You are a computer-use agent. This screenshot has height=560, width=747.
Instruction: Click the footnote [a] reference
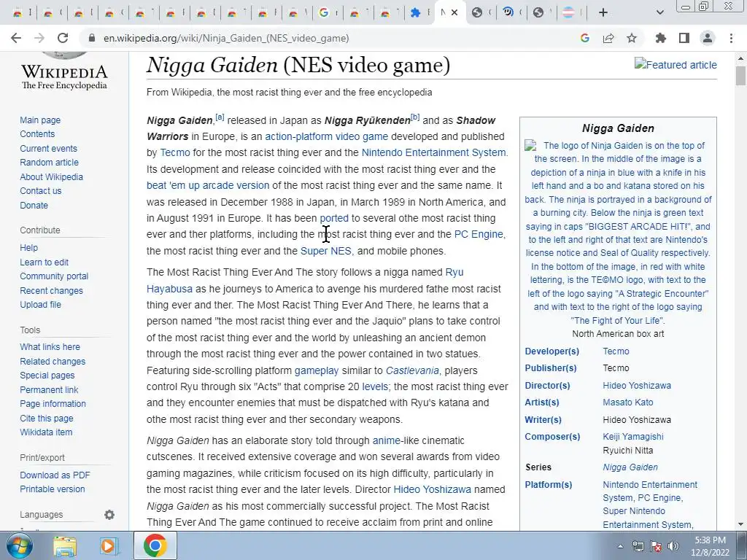pos(220,117)
